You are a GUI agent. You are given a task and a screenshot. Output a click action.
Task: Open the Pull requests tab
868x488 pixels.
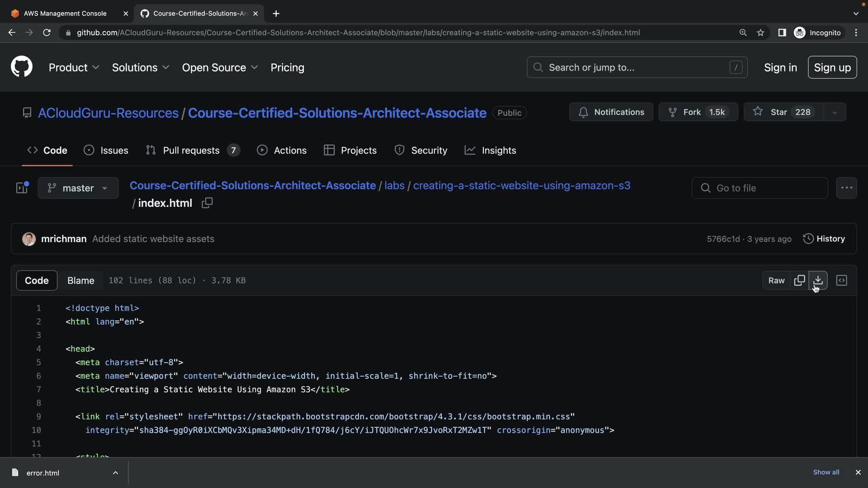[192, 150]
